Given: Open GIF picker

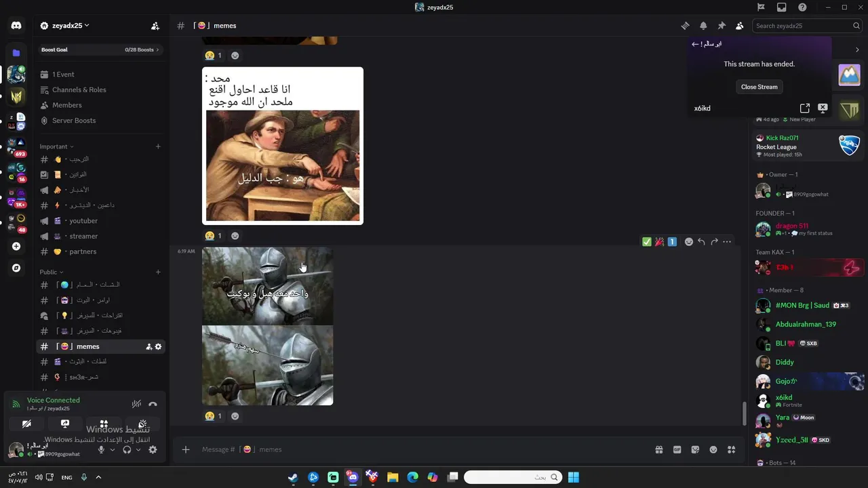Looking at the screenshot, I should 677,449.
